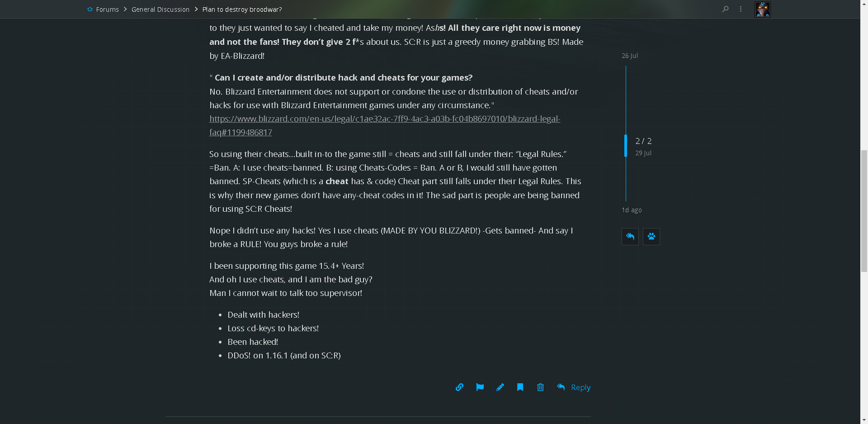This screenshot has height=424, width=868.
Task: Reply to this post
Action: pyautogui.click(x=574, y=387)
